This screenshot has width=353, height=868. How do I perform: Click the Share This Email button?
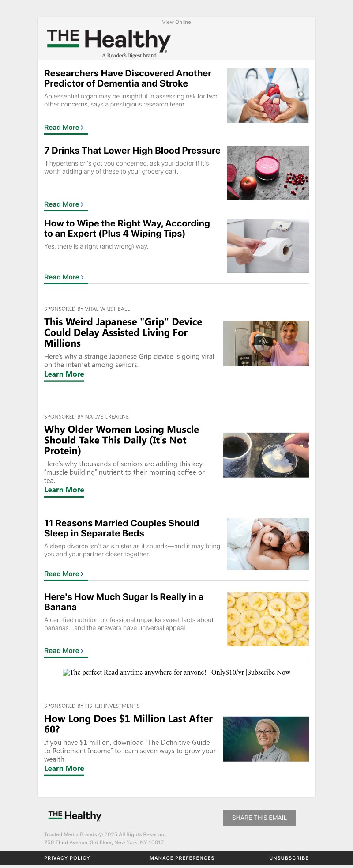(259, 818)
